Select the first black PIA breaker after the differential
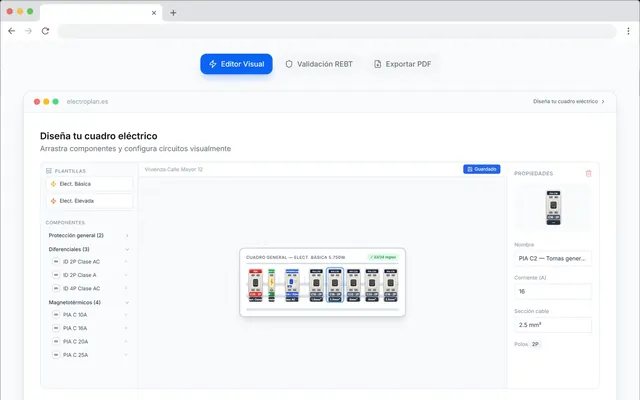This screenshot has width=640, height=400. coord(316,285)
